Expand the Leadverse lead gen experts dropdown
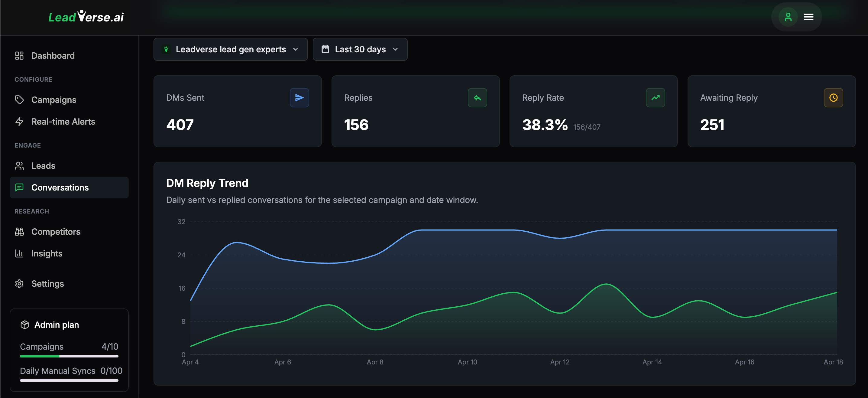 click(231, 49)
